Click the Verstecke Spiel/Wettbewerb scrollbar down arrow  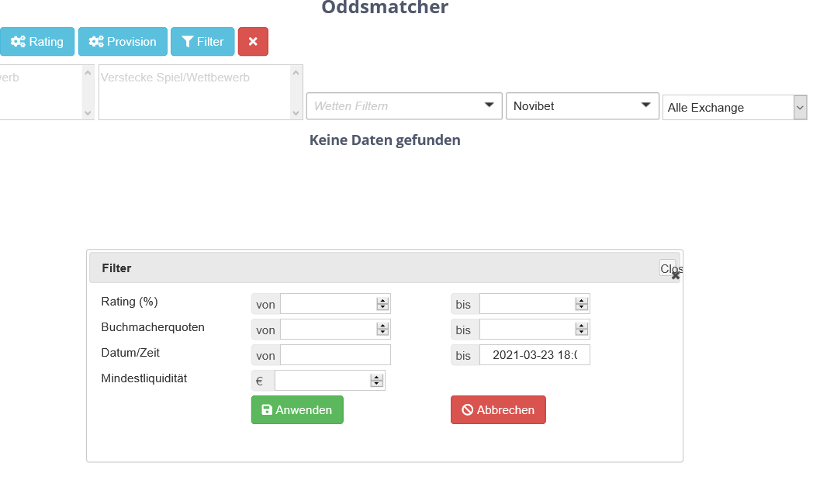tap(296, 113)
